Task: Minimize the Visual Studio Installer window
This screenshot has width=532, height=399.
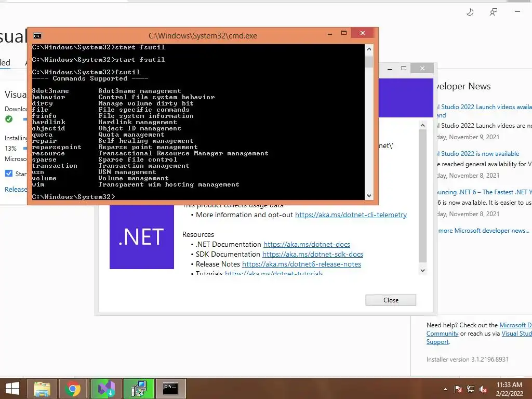Action: coord(517,12)
